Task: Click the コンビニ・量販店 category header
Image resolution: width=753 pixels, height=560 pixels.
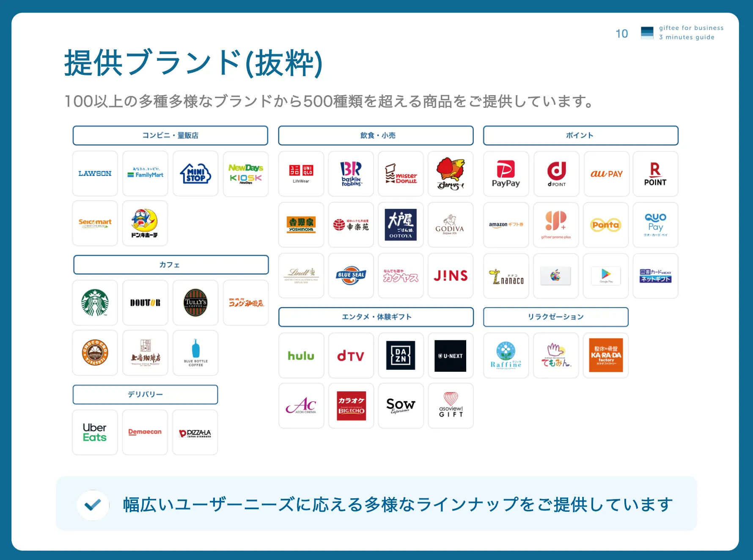Action: pyautogui.click(x=170, y=135)
